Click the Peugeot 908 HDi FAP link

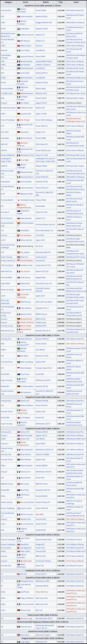pos(44,23)
